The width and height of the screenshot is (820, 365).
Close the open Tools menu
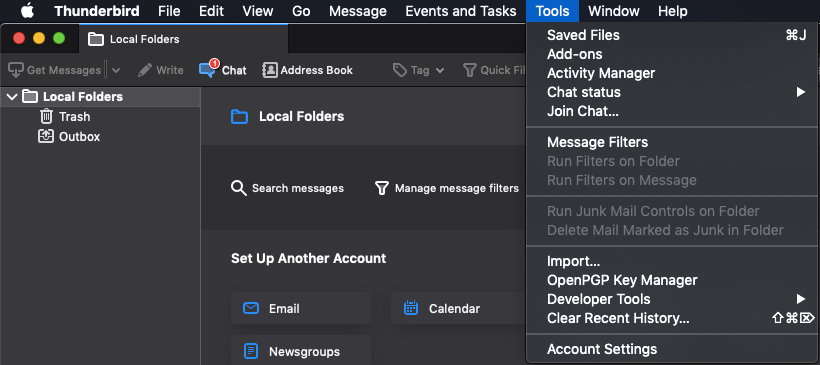point(552,11)
